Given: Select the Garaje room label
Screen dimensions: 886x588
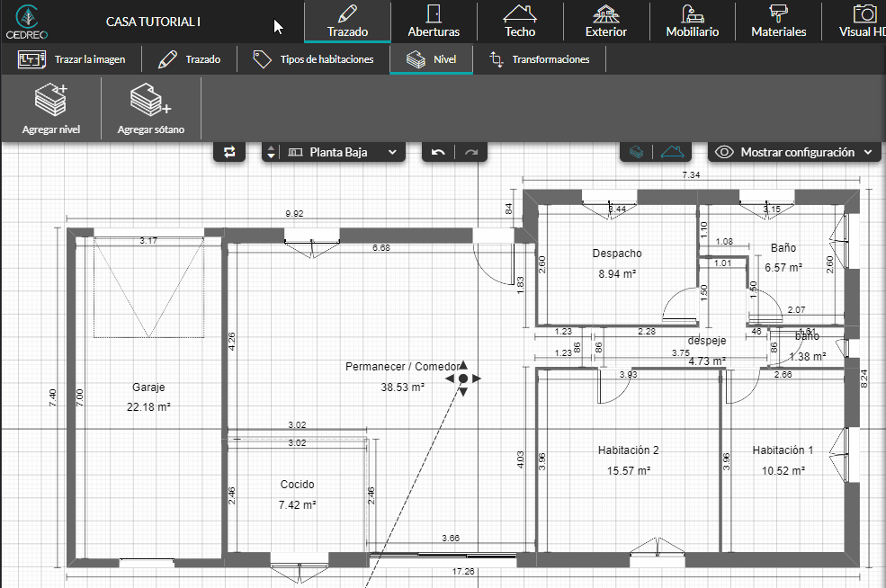Looking at the screenshot, I should click(148, 387).
